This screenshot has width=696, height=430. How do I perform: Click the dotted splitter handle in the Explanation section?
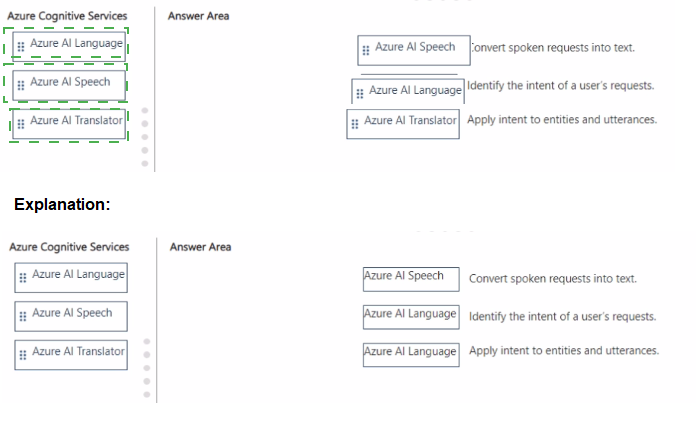pyautogui.click(x=146, y=368)
